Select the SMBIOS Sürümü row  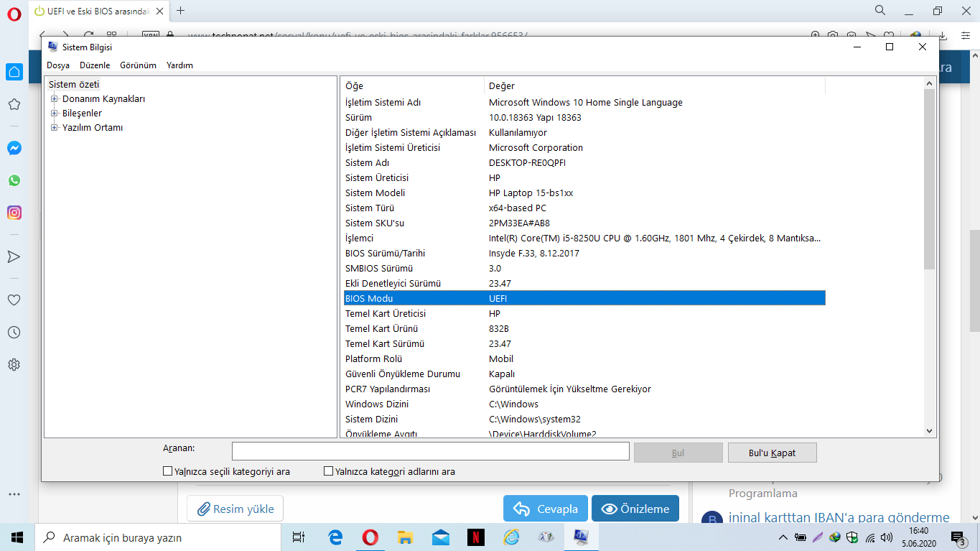tap(584, 268)
